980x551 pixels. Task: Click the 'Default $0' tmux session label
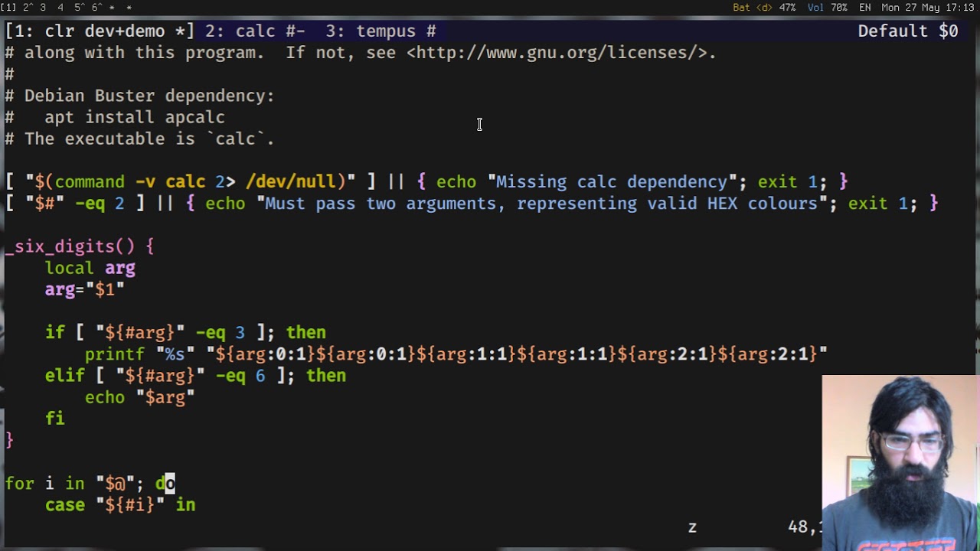[x=908, y=31]
